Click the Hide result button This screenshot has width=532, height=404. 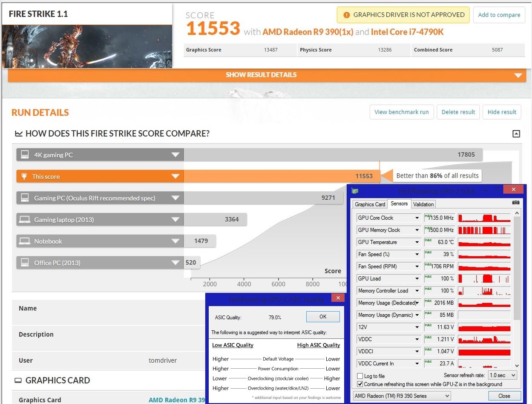point(502,112)
